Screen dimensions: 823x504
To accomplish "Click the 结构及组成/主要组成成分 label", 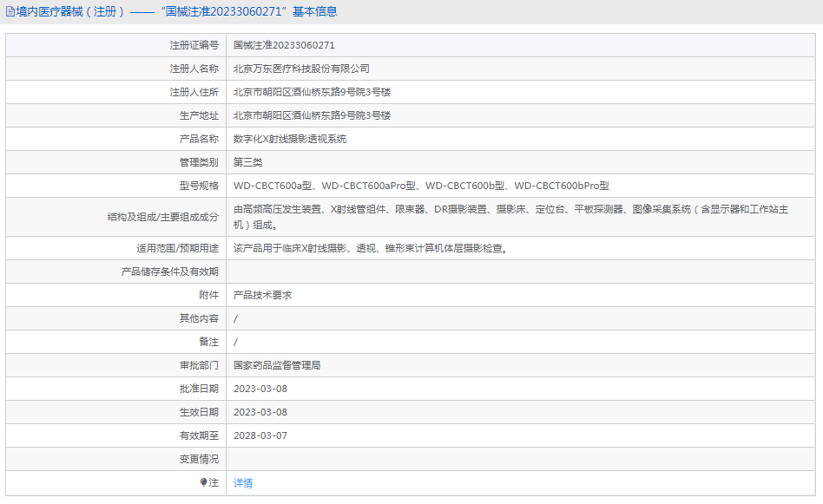I will tap(163, 217).
